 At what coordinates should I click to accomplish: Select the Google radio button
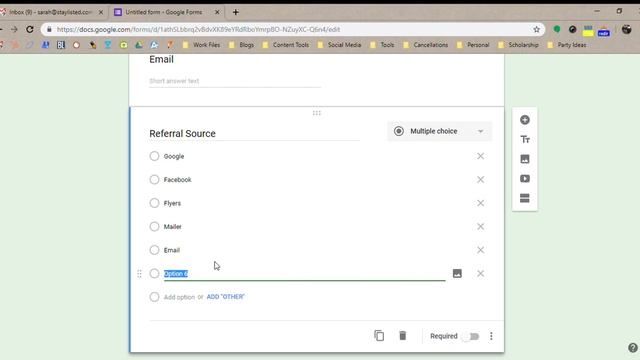154,156
